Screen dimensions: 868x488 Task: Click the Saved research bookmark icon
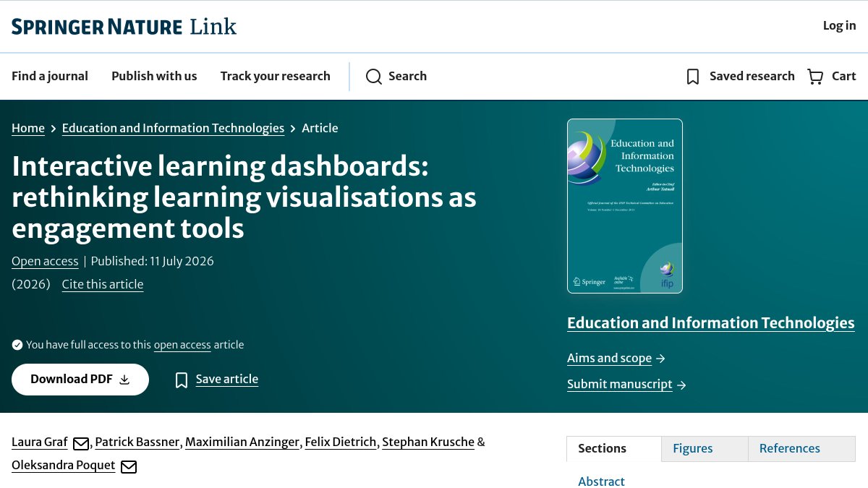[x=693, y=77]
